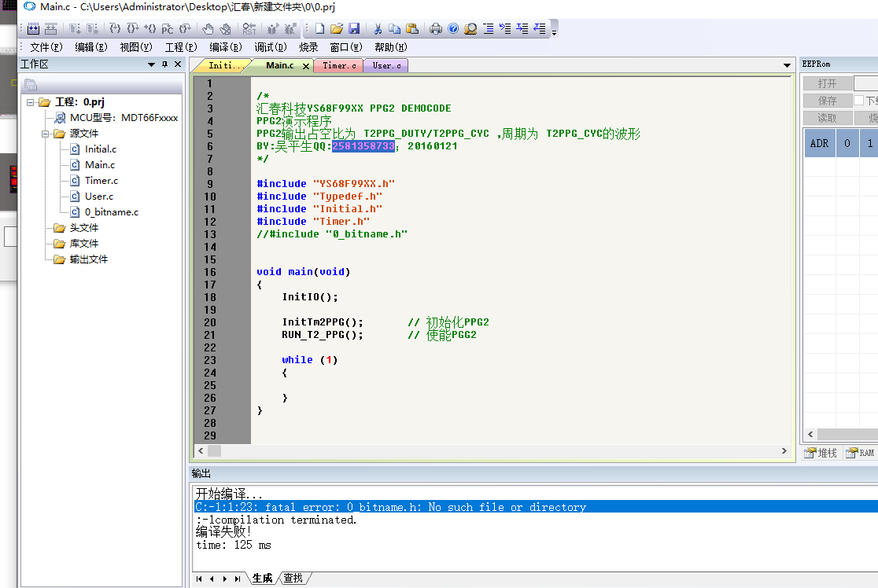This screenshot has width=878, height=588.
Task: Click the copy icon in toolbar
Action: [x=395, y=28]
